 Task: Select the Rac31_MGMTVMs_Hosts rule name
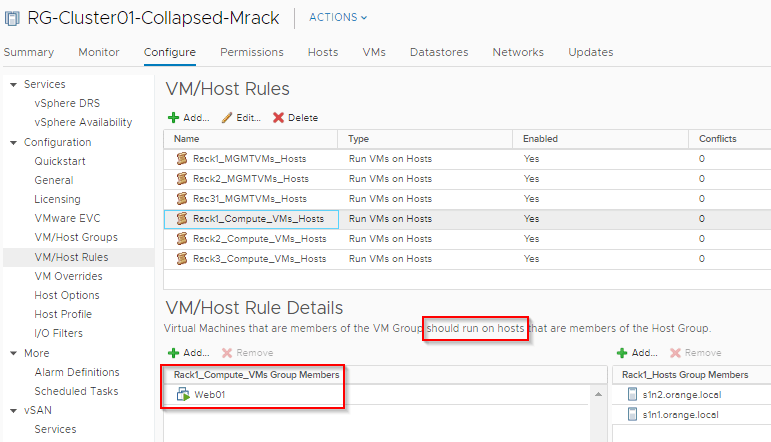point(250,199)
